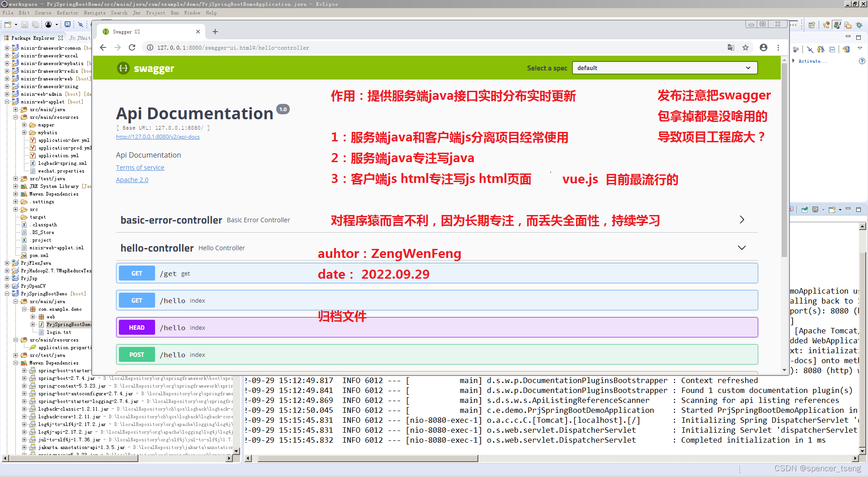Open the 127.0.0.1:8080/v2/api-docs link
868x477 pixels.
157,137
